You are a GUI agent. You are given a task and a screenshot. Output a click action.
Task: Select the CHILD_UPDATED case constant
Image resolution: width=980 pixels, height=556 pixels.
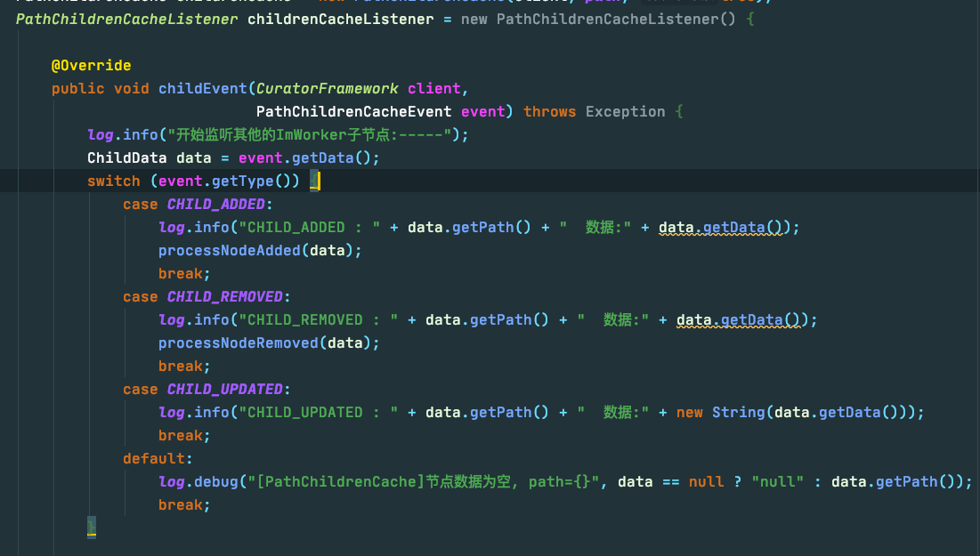[x=225, y=390]
